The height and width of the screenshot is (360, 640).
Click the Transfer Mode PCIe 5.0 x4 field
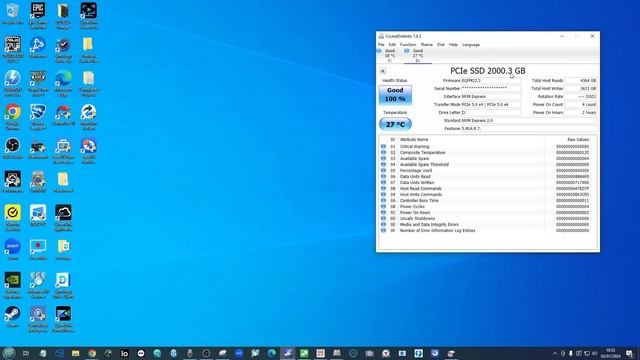[x=491, y=104]
